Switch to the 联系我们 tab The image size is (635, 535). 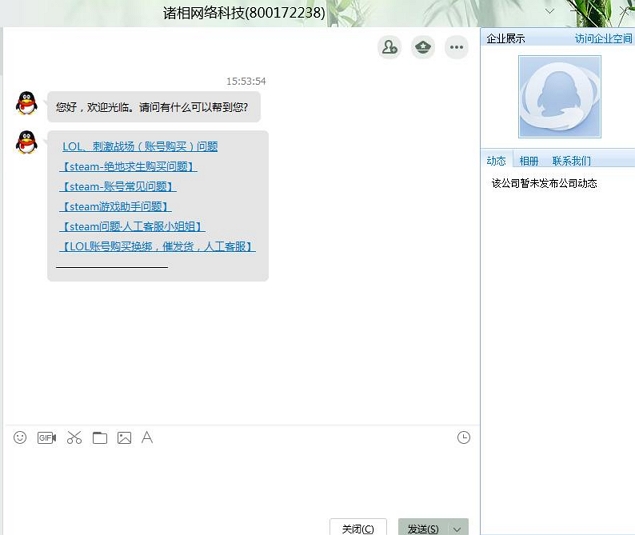571,160
